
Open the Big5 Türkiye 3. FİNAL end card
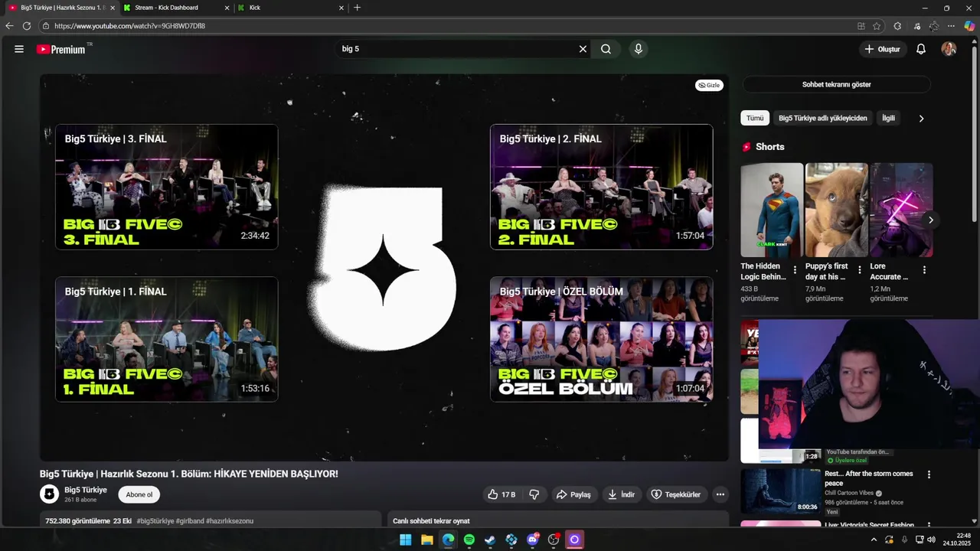[167, 187]
